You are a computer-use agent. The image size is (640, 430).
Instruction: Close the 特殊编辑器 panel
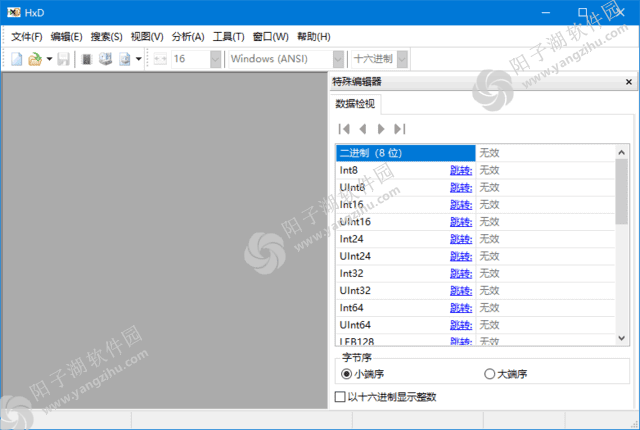click(629, 82)
